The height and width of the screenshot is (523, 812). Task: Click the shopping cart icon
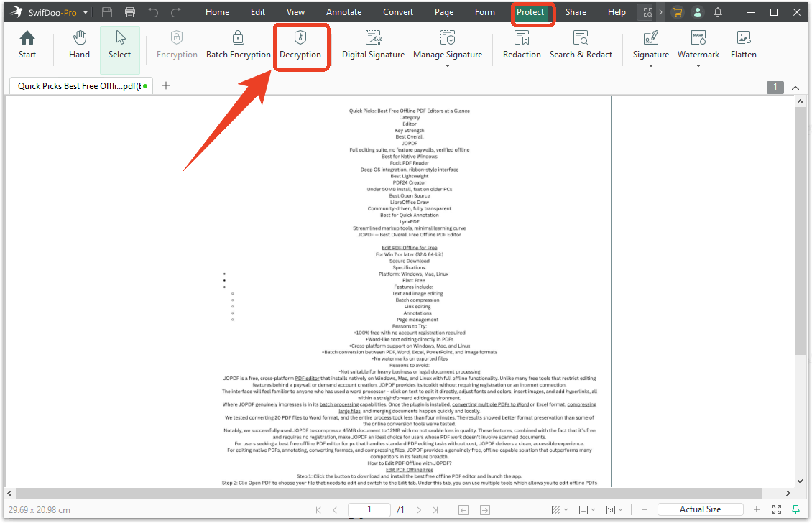point(677,12)
